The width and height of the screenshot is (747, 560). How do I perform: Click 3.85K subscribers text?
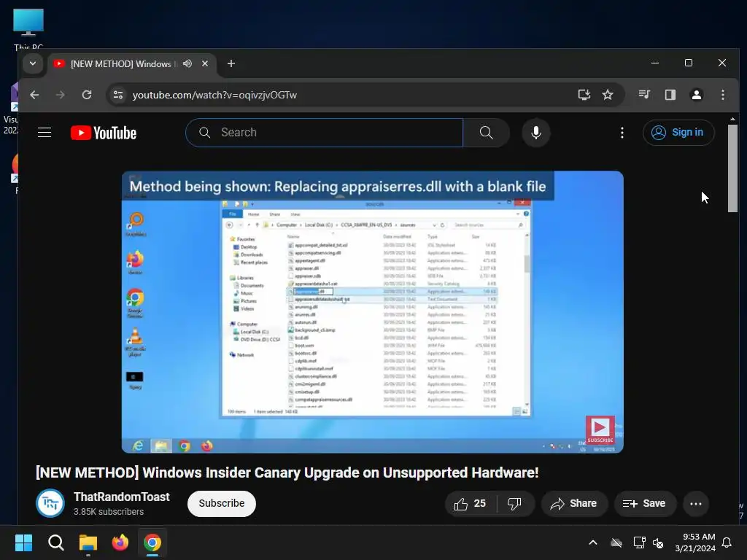tap(109, 511)
